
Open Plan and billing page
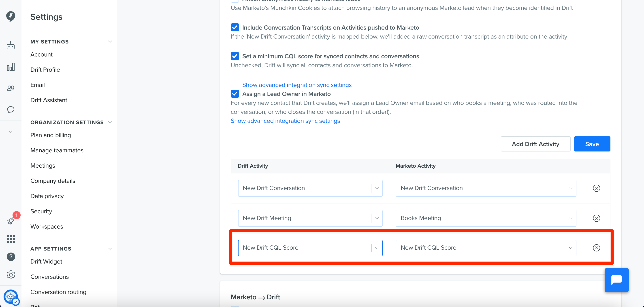(x=51, y=135)
